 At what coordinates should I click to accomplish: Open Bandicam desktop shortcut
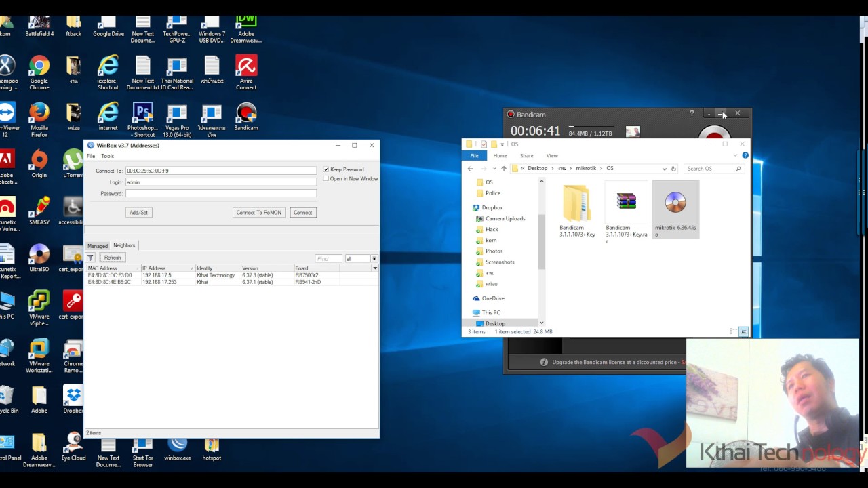[x=246, y=117]
